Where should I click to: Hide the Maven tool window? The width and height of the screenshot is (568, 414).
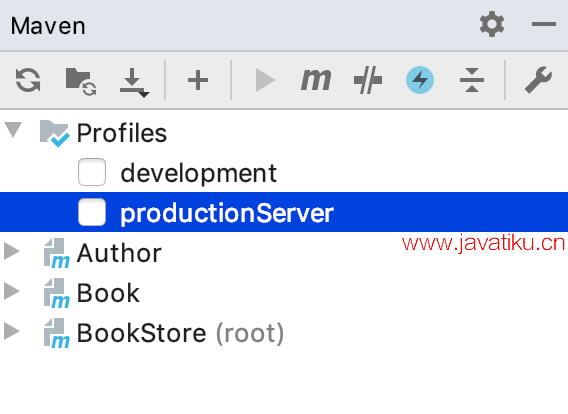pyautogui.click(x=544, y=24)
